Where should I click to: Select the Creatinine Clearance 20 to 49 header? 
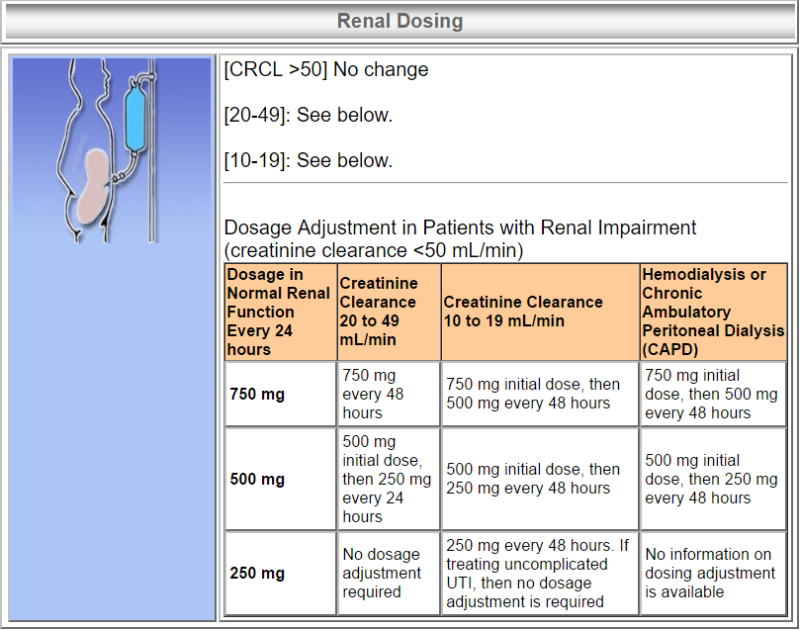[x=388, y=310]
